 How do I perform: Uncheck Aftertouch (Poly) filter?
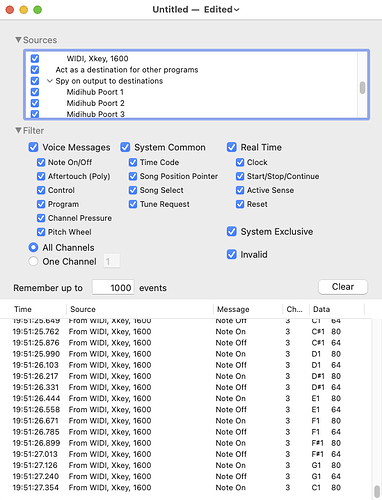41,176
